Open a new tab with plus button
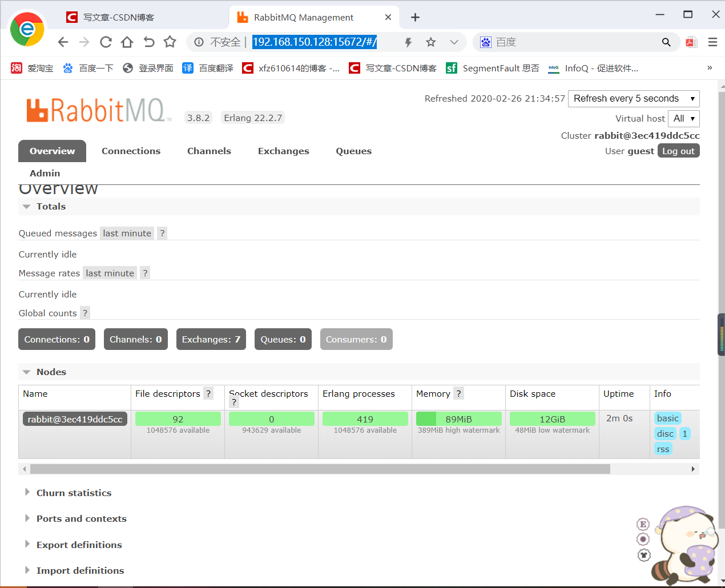Image resolution: width=725 pixels, height=588 pixels. [415, 17]
